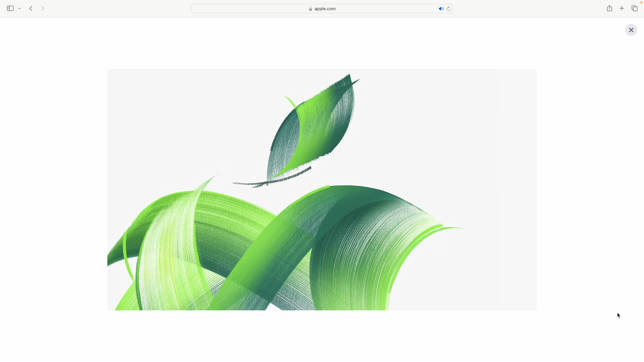Go back to the previous page

[x=31, y=9]
